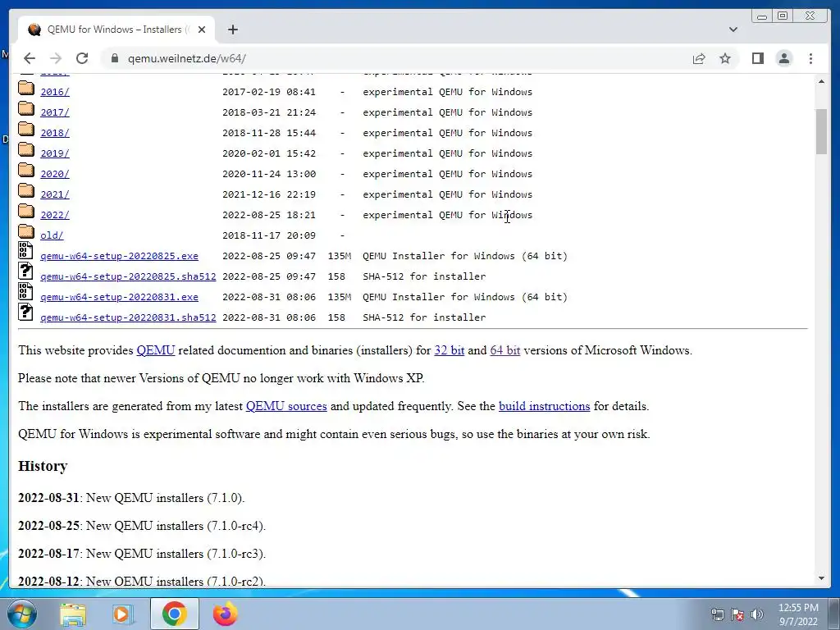
Task: Expand the tab search dropdown
Action: coord(733,30)
